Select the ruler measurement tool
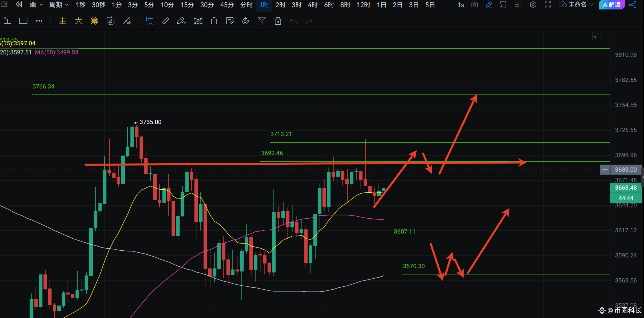The width and height of the screenshot is (644, 318). (x=165, y=21)
